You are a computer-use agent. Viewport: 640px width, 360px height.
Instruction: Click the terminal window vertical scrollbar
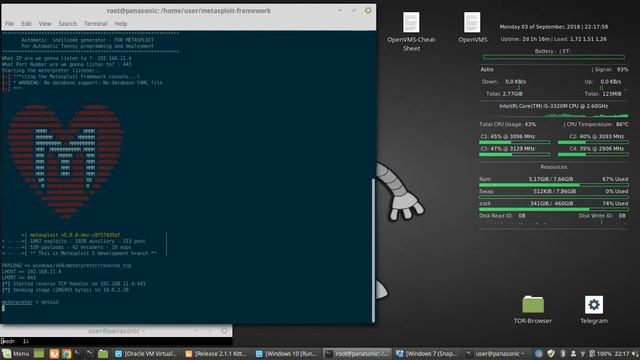[x=373, y=250]
